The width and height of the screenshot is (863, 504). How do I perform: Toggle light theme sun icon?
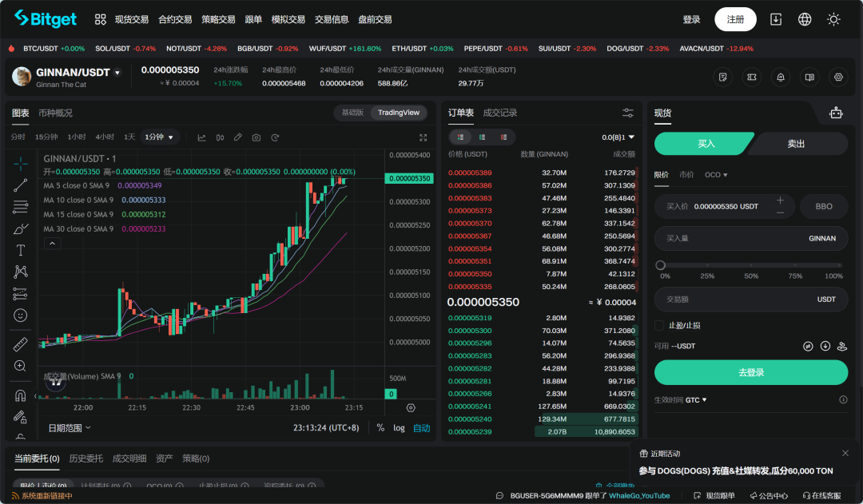tap(833, 19)
